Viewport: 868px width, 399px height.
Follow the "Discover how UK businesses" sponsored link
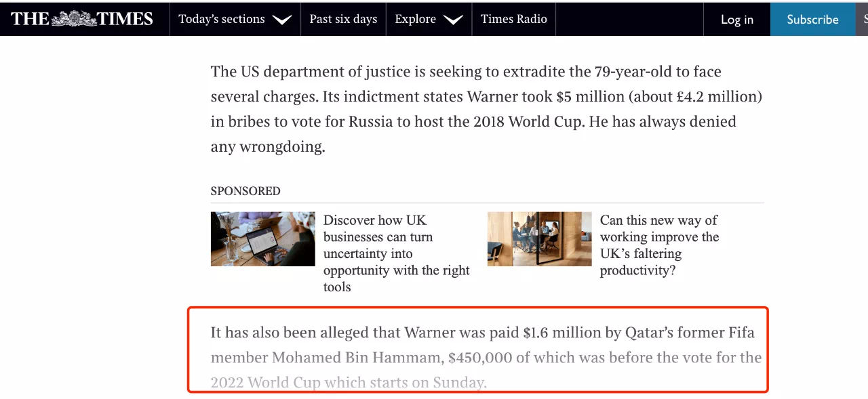pos(396,253)
